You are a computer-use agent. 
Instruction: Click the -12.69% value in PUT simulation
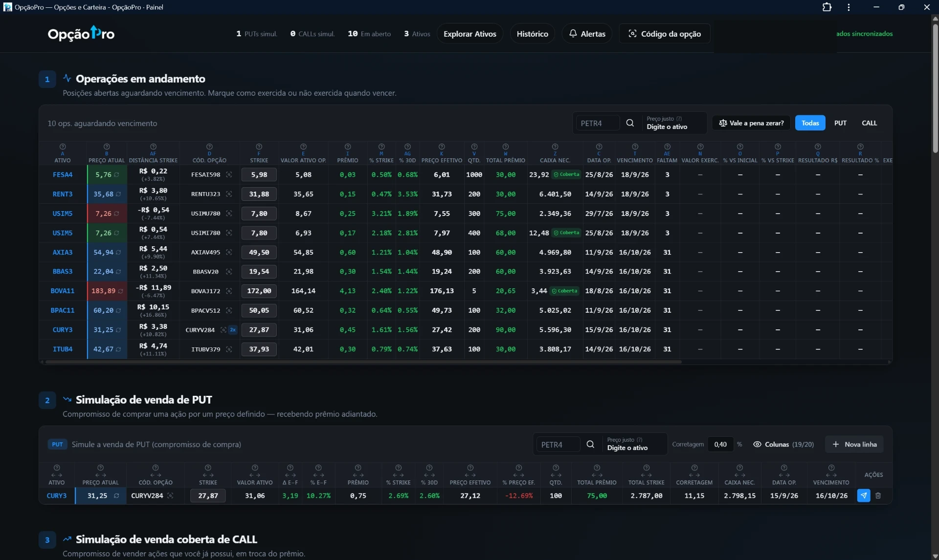click(x=519, y=496)
